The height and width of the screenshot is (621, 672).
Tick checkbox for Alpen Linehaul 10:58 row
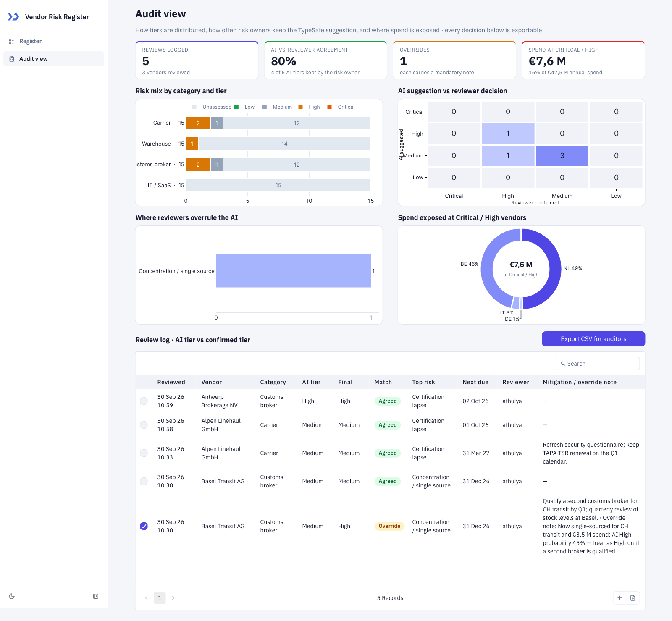pos(144,425)
